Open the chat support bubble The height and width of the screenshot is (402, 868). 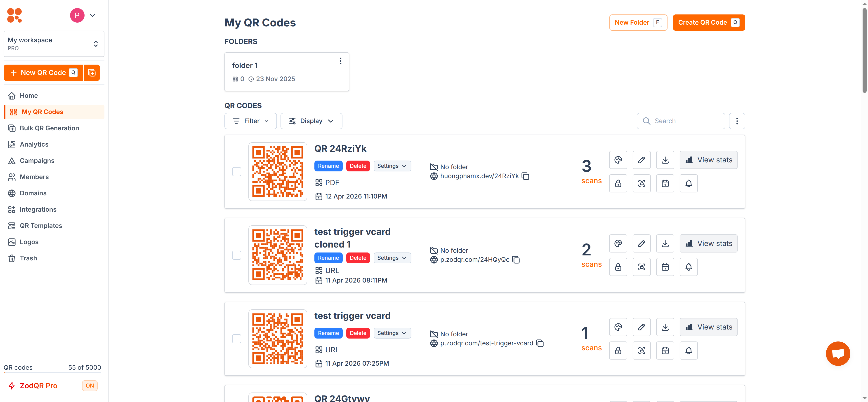pyautogui.click(x=838, y=353)
